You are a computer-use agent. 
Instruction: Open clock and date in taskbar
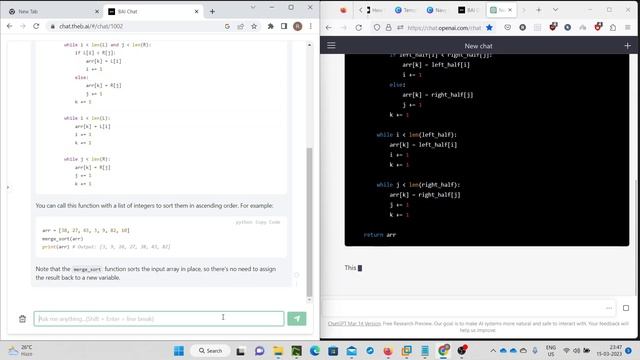click(x=609, y=351)
